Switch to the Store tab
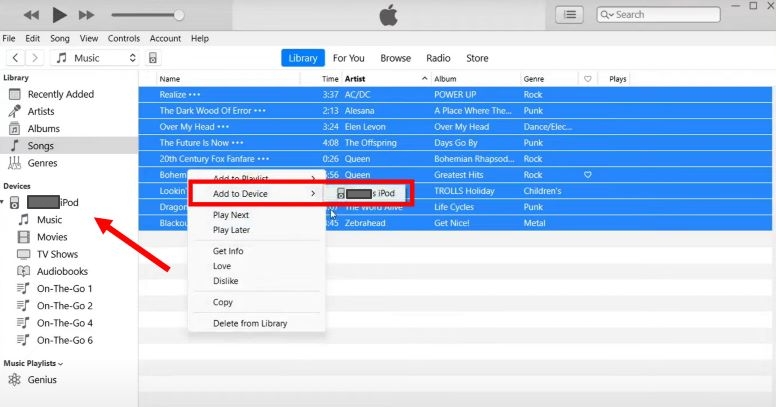Image resolution: width=776 pixels, height=407 pixels. [477, 58]
